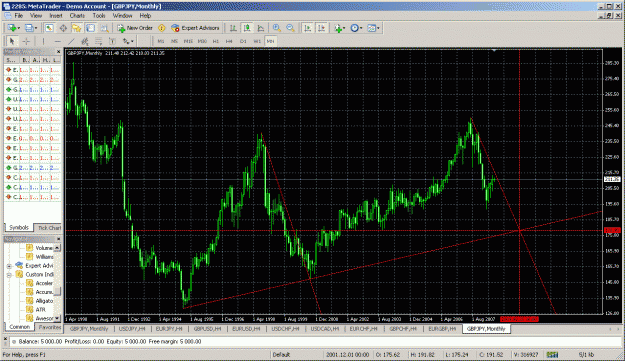Open the Insert menu

[56, 16]
